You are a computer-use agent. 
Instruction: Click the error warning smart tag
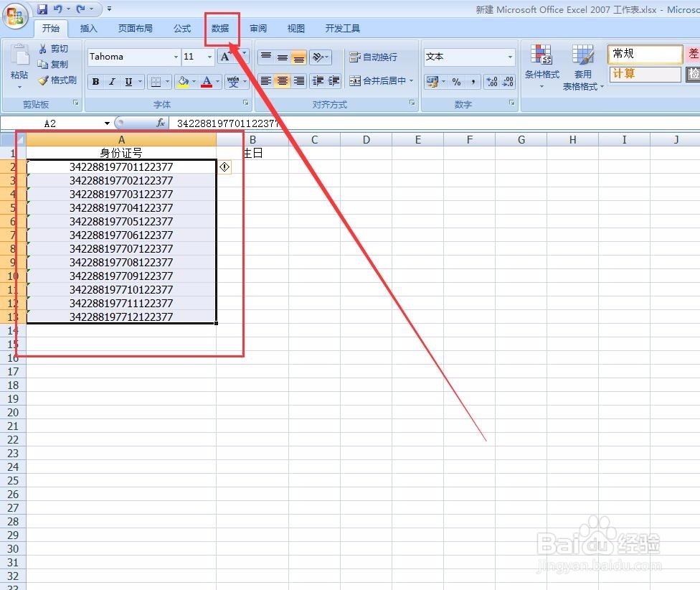(224, 167)
